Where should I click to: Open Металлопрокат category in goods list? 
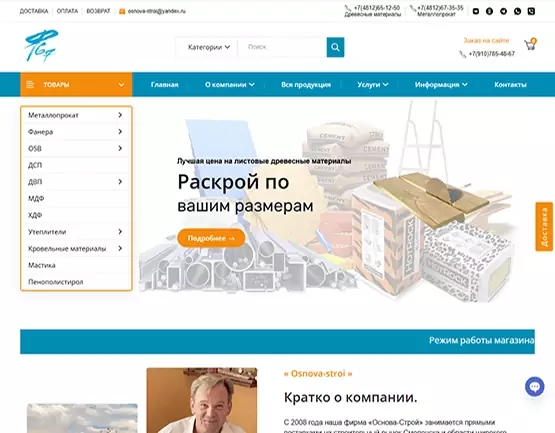pyautogui.click(x=53, y=115)
